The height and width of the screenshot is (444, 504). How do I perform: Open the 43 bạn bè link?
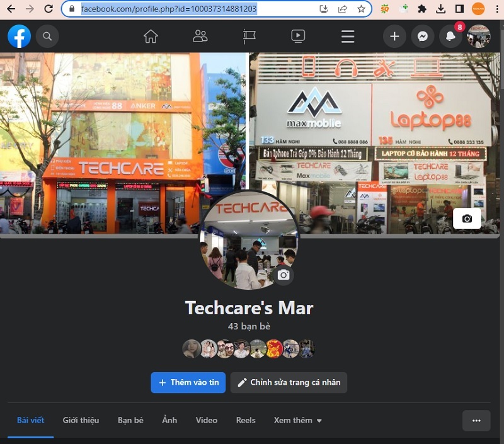pos(248,326)
